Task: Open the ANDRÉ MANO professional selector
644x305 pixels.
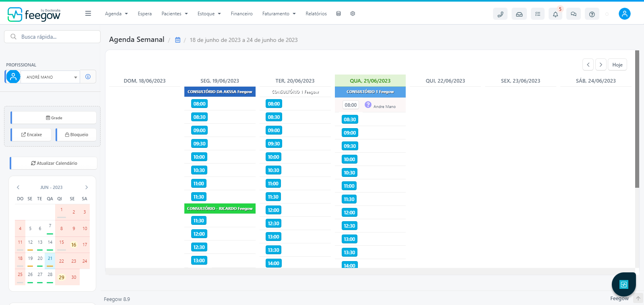Action: 50,77
